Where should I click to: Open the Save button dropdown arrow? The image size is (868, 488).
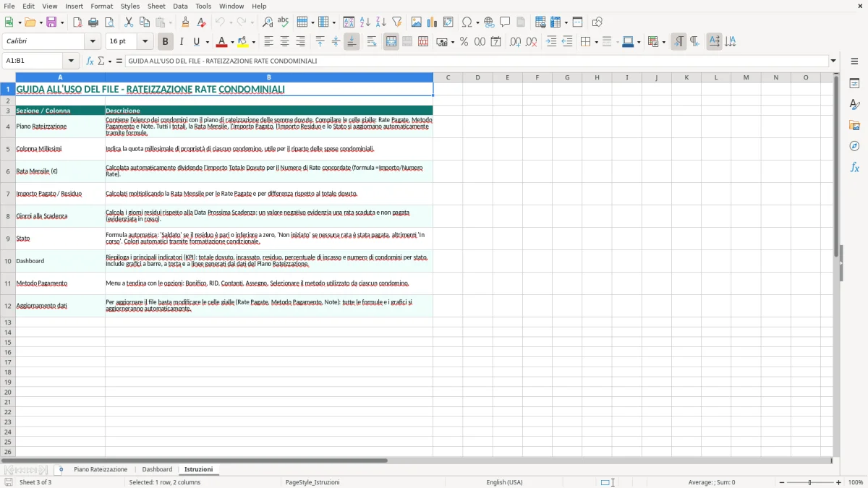pos(62,22)
